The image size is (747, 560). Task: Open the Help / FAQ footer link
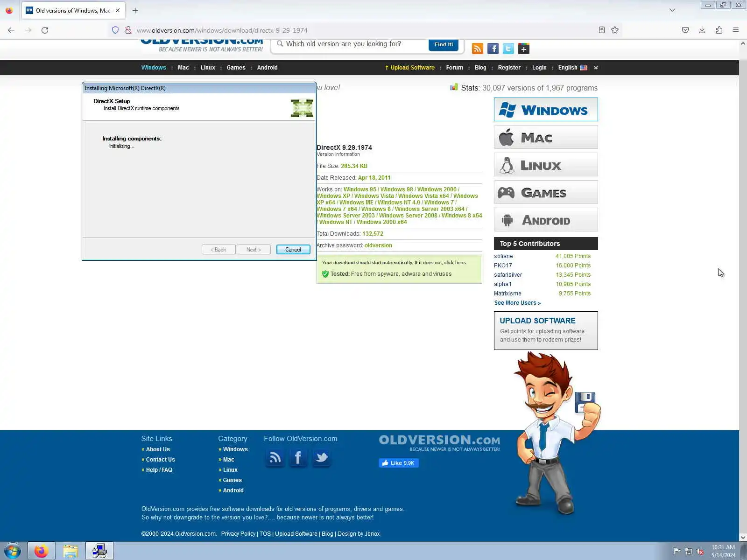159,470
